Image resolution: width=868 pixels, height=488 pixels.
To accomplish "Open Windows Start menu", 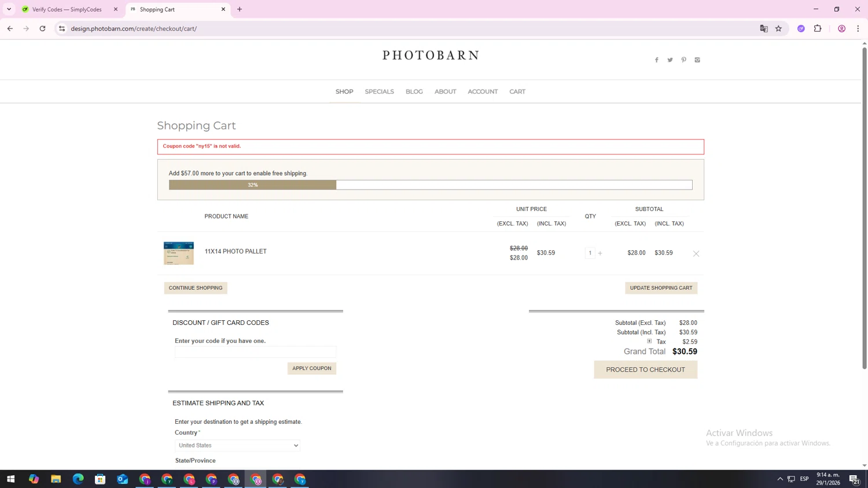I will pos(10,479).
